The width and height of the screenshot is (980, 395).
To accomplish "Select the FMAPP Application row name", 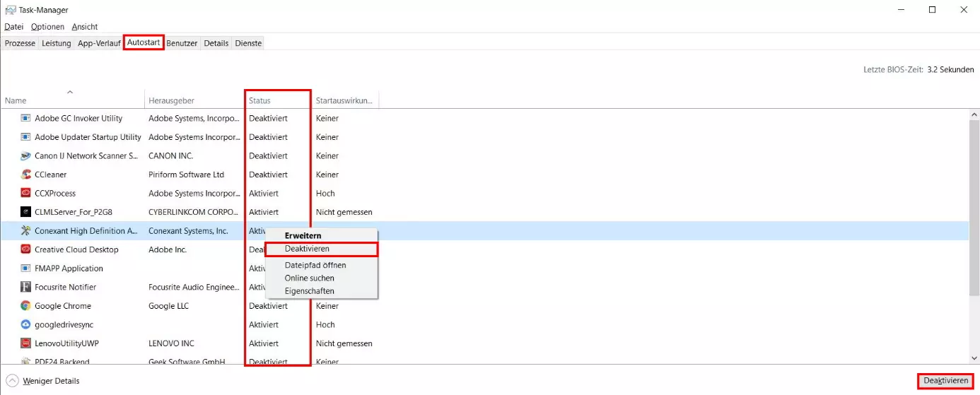I will (x=69, y=269).
